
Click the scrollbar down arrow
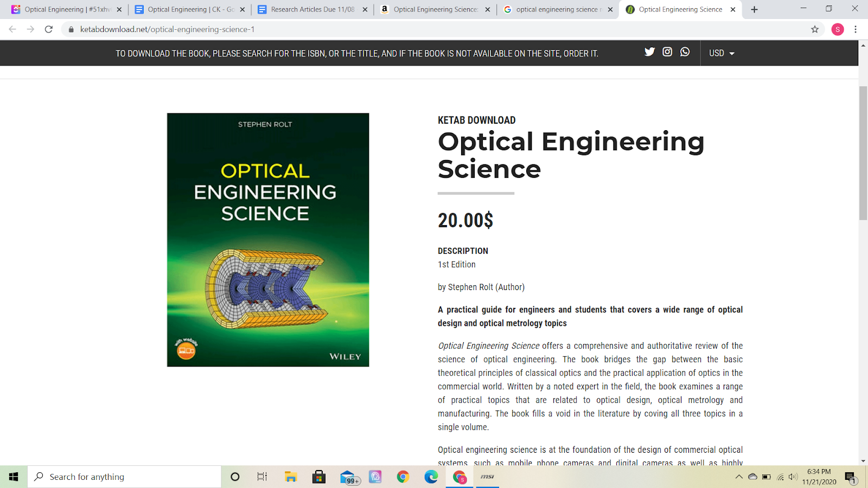(863, 461)
